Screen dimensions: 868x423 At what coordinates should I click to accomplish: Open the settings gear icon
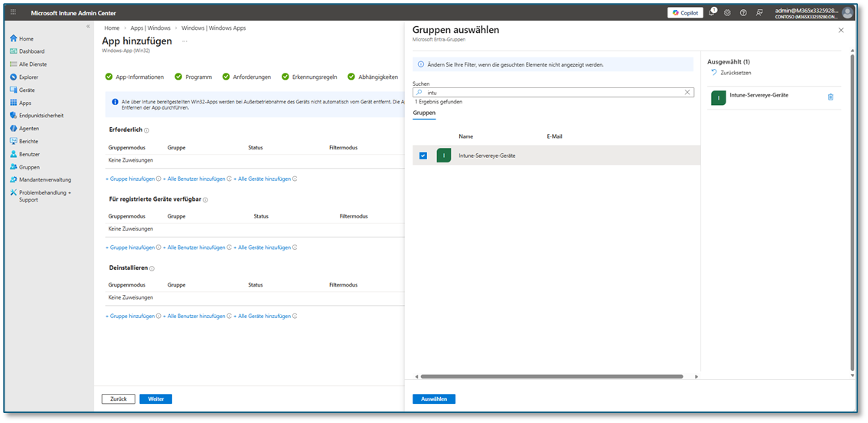click(727, 13)
